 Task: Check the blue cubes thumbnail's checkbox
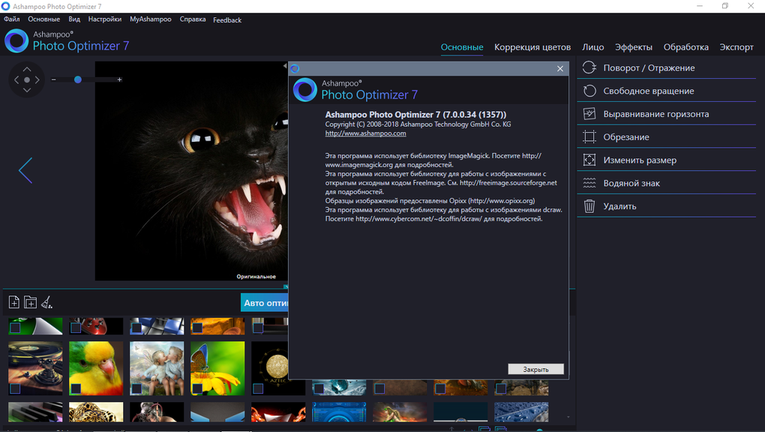pos(137,328)
